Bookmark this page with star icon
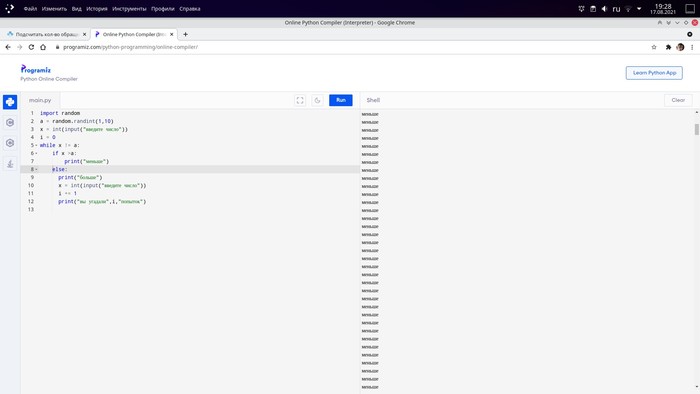The height and width of the screenshot is (394, 700). [654, 47]
